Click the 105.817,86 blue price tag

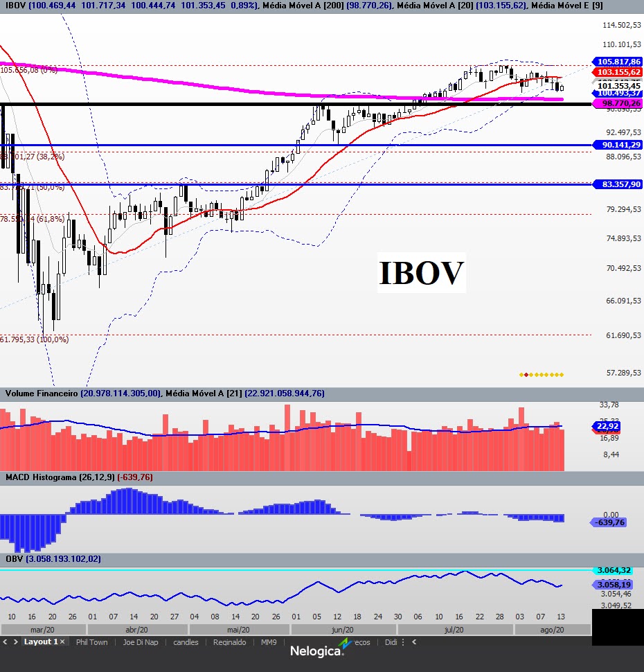(x=617, y=62)
